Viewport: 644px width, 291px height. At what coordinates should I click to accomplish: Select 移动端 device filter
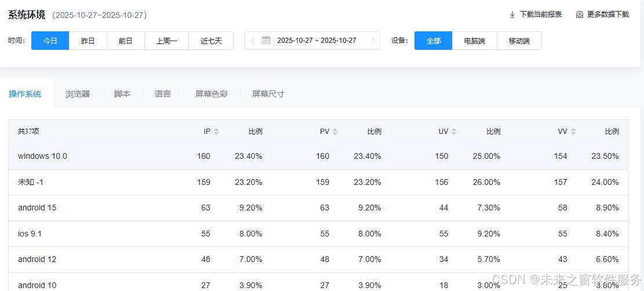(x=519, y=41)
